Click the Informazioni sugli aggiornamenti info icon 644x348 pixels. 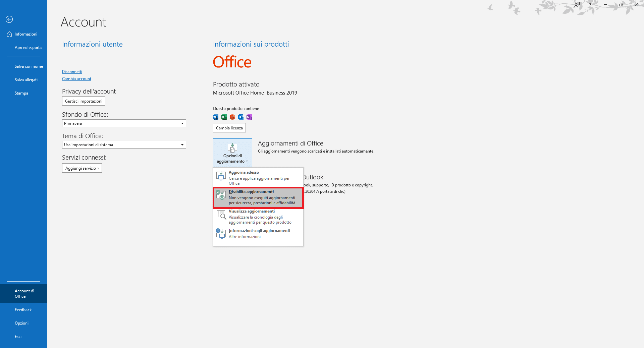[x=221, y=233]
